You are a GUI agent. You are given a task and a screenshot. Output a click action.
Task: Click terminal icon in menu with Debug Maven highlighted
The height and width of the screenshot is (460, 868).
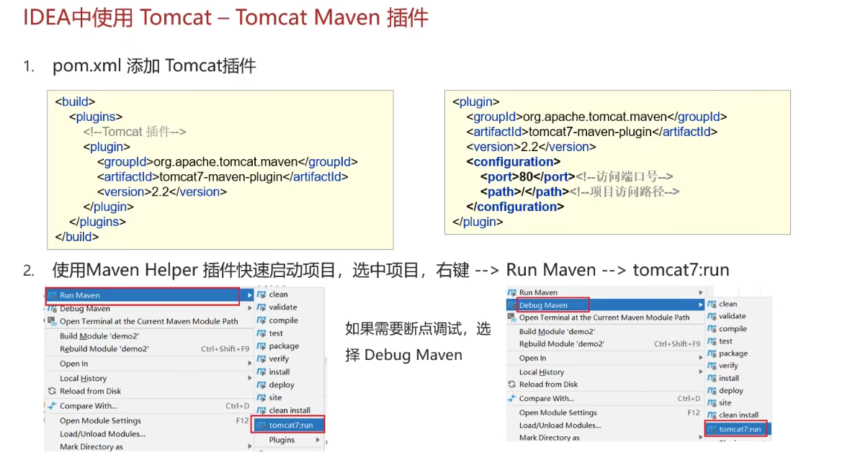click(512, 317)
